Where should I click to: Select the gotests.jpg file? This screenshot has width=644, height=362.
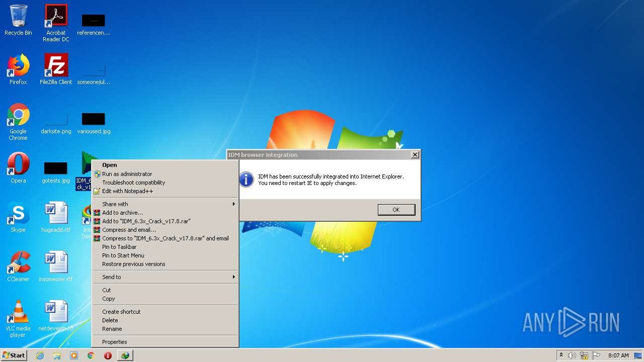coord(56,173)
